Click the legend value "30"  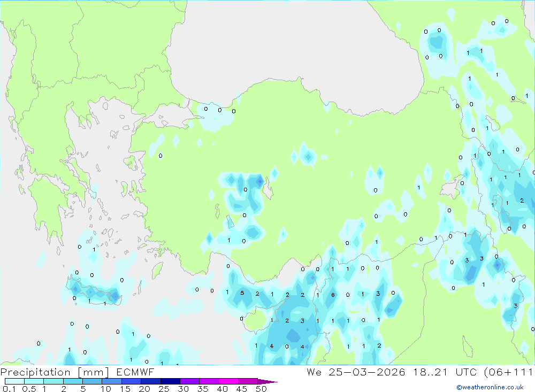click(184, 389)
